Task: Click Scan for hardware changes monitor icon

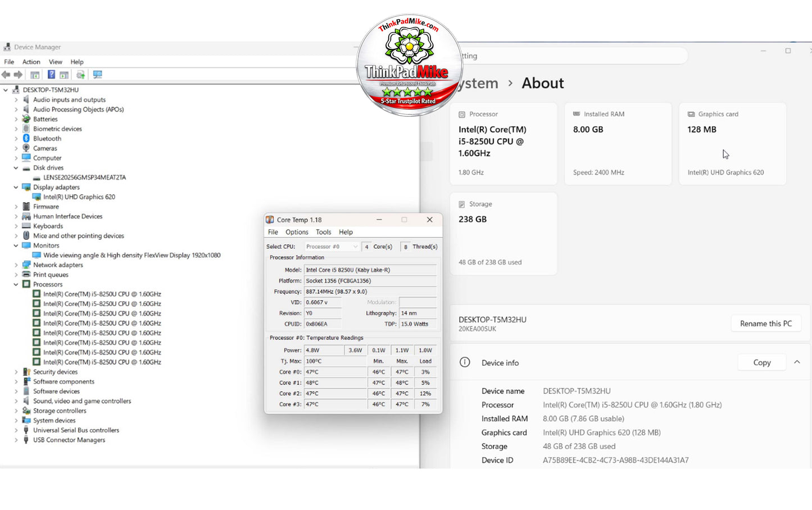Action: click(x=97, y=75)
